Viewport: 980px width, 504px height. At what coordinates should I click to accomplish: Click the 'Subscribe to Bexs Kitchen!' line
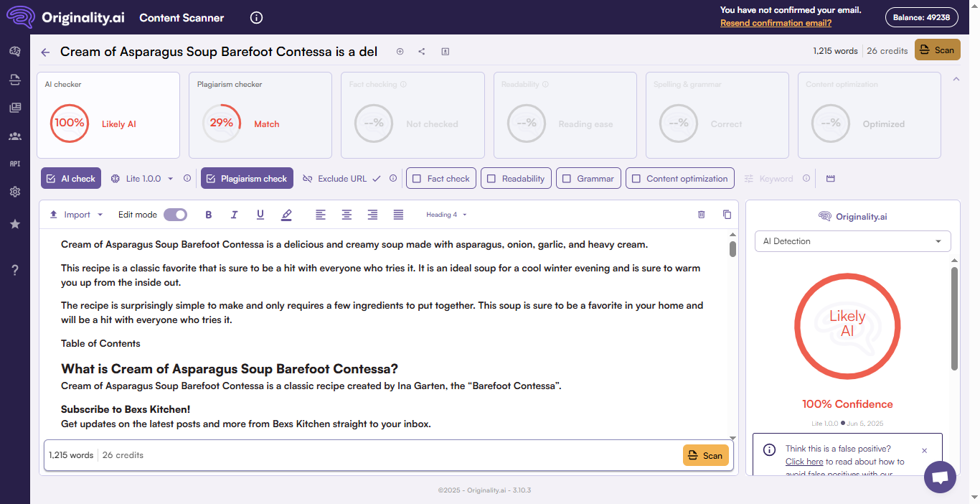(126, 409)
